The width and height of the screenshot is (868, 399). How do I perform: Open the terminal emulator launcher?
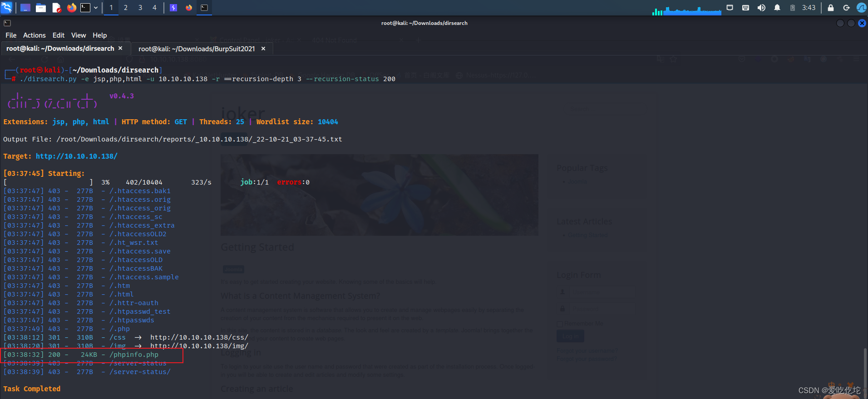[85, 8]
